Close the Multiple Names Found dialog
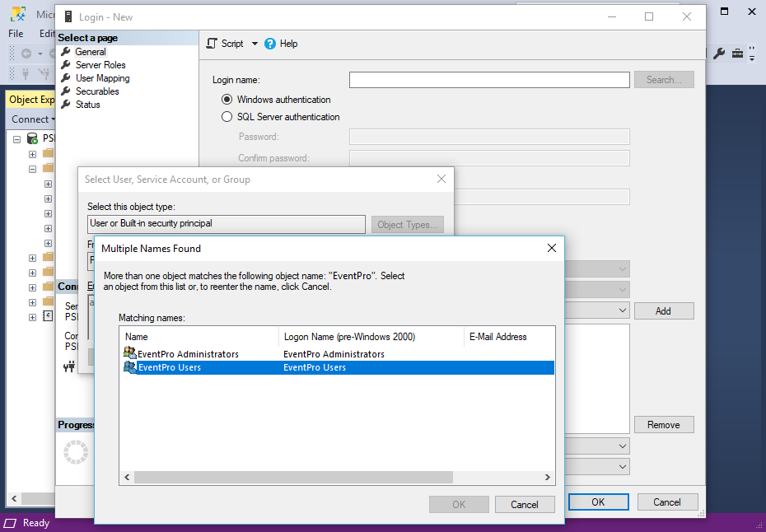766x532 pixels. (x=552, y=248)
